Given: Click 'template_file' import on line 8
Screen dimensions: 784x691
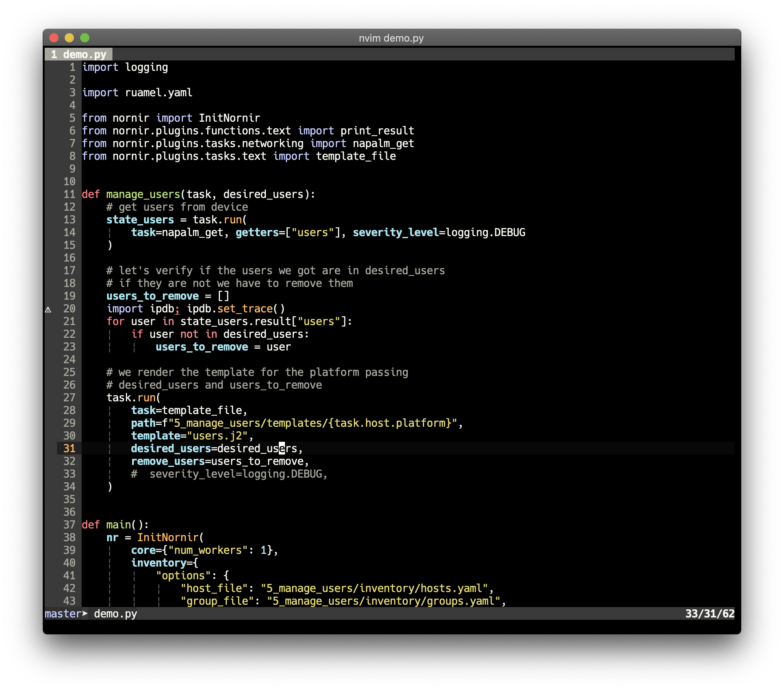Looking at the screenshot, I should pyautogui.click(x=356, y=156).
